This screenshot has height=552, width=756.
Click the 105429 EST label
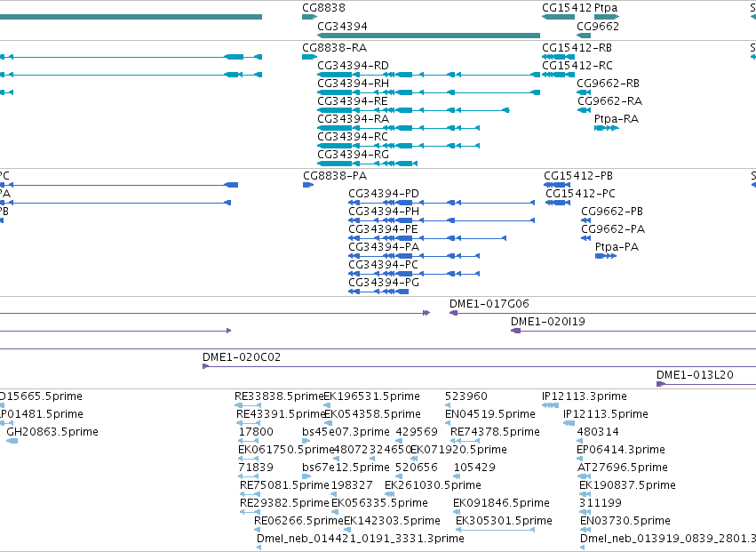pyautogui.click(x=474, y=468)
